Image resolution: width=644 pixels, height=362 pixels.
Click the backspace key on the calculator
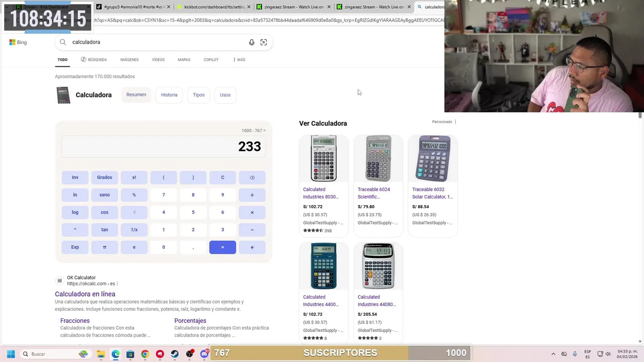[x=252, y=177]
